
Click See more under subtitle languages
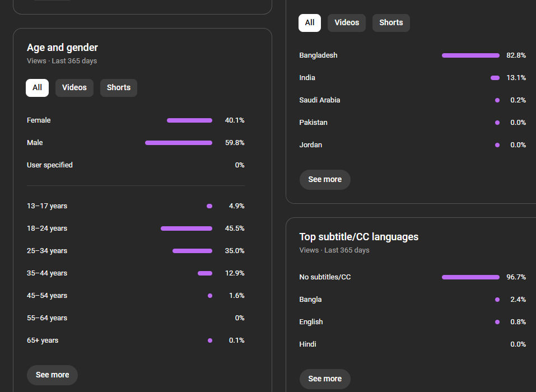click(325, 379)
